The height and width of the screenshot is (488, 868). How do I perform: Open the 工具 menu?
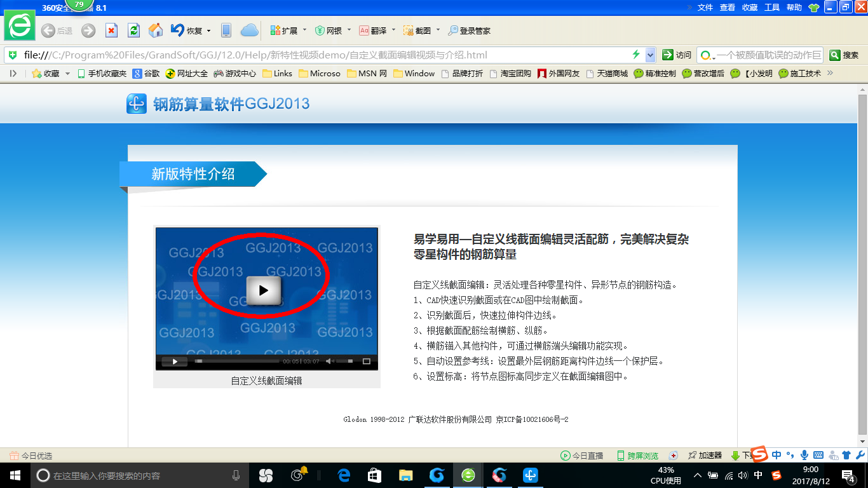click(x=772, y=7)
